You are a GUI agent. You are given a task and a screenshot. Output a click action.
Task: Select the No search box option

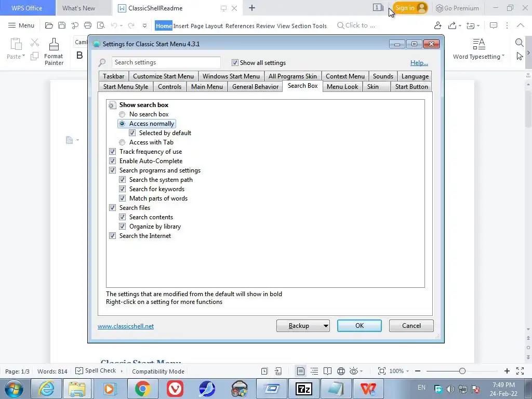[x=122, y=114]
